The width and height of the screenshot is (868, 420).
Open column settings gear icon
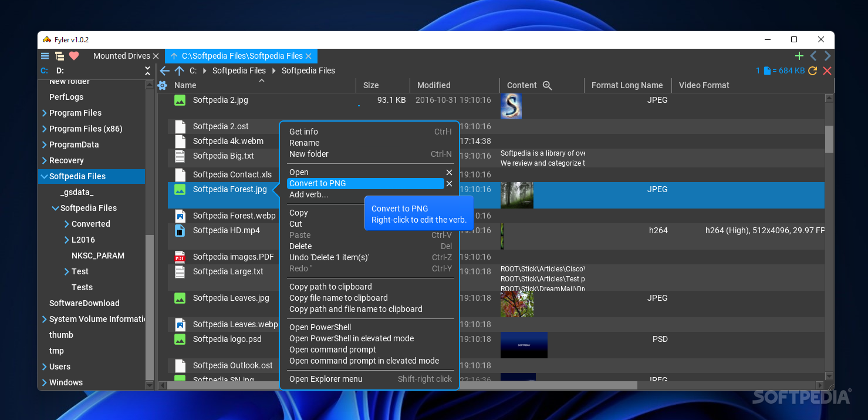point(163,85)
